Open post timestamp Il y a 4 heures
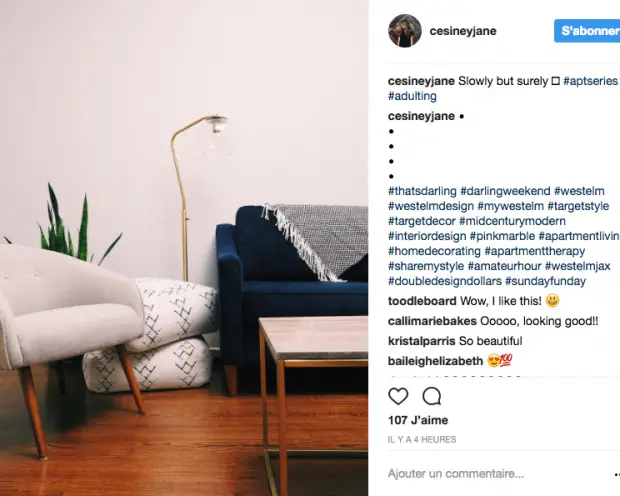 pos(422,439)
